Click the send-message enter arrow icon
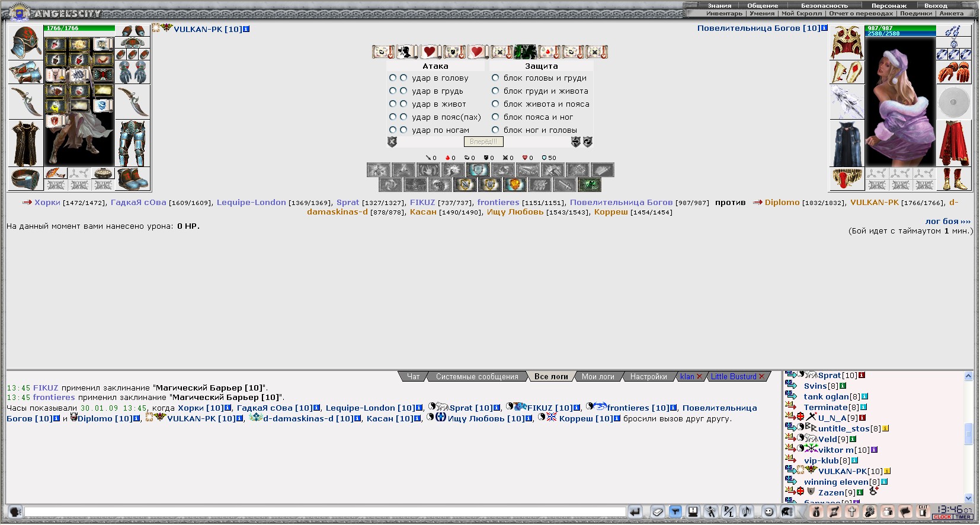Screen dimensions: 980x525 point(635,511)
